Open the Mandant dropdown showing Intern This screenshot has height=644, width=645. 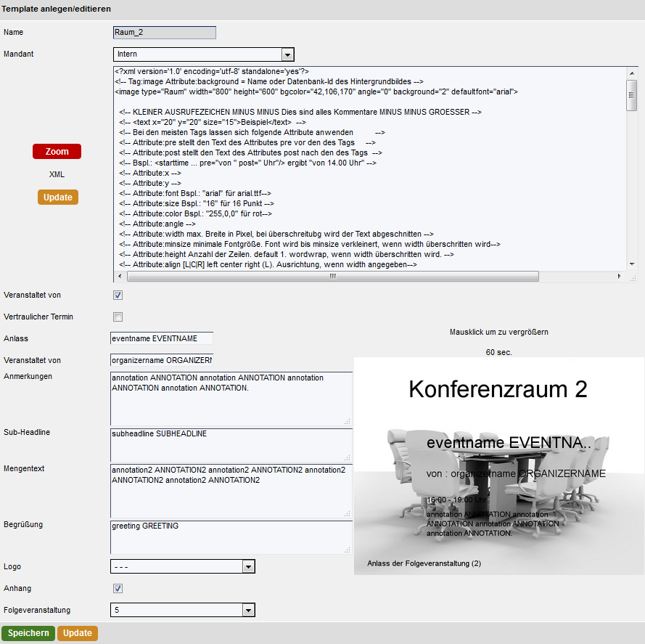click(x=204, y=54)
